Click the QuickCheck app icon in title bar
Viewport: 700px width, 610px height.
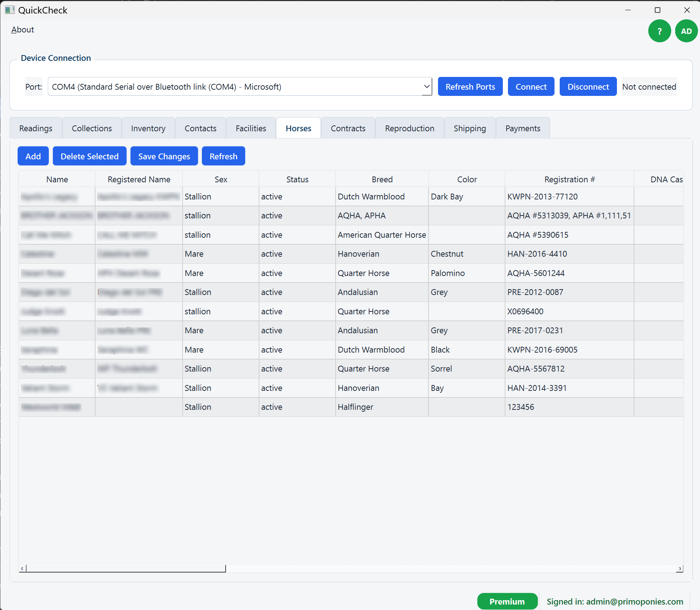point(9,10)
